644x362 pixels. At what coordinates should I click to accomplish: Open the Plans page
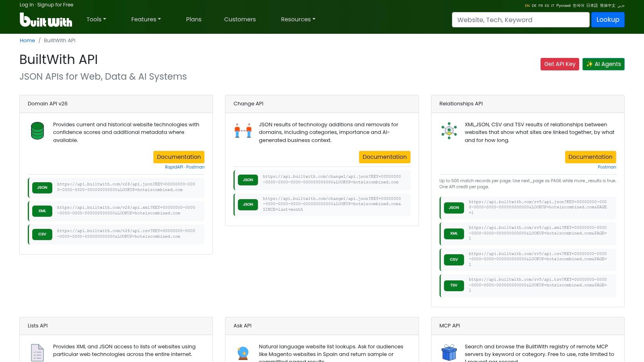[194, 19]
